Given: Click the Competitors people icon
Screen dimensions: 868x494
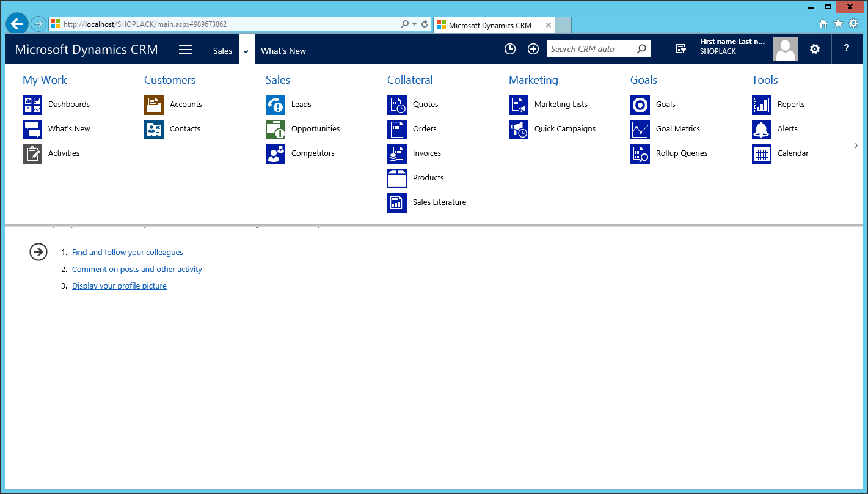Looking at the screenshot, I should pos(275,154).
